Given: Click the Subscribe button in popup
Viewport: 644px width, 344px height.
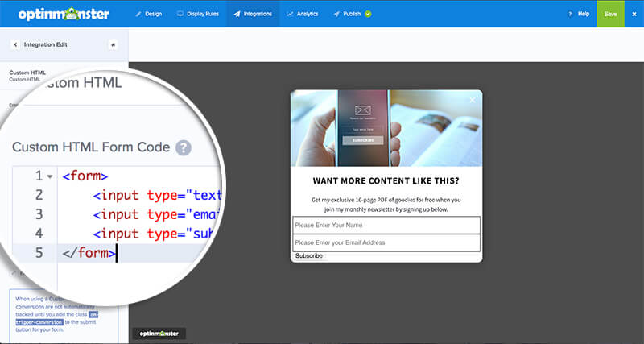Looking at the screenshot, I should pos(309,255).
